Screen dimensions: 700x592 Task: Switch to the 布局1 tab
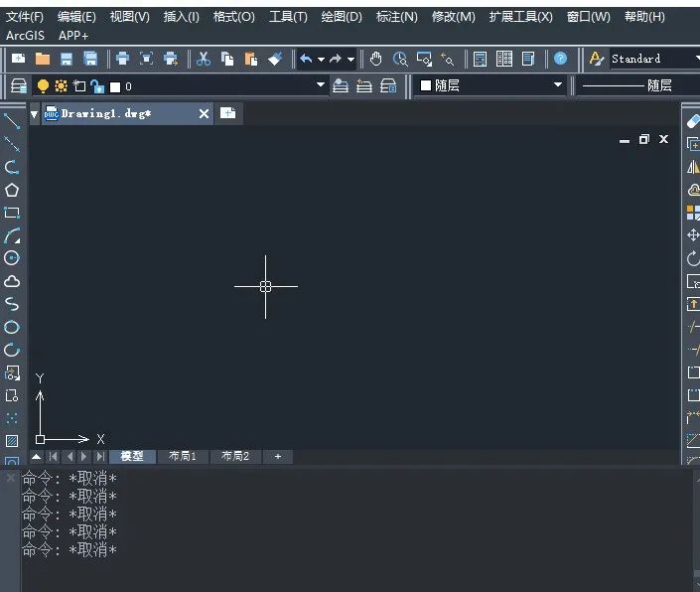coord(183,456)
